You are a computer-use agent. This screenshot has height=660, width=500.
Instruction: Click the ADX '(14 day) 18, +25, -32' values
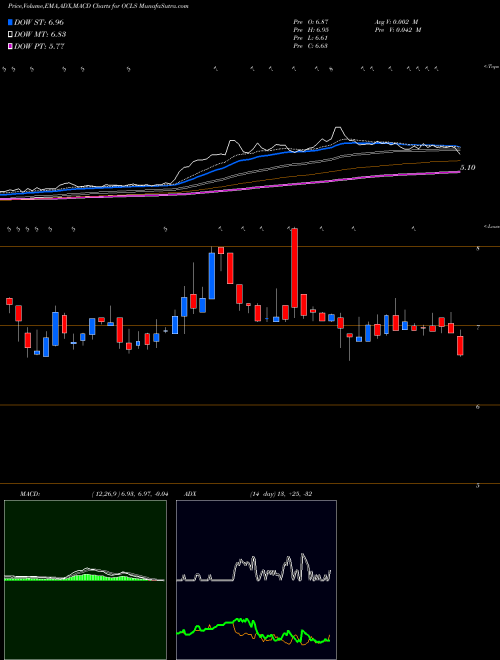tap(281, 494)
